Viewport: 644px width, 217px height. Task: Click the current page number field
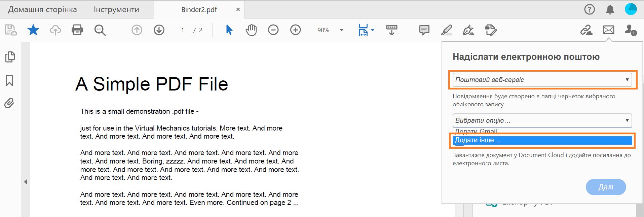pyautogui.click(x=183, y=30)
